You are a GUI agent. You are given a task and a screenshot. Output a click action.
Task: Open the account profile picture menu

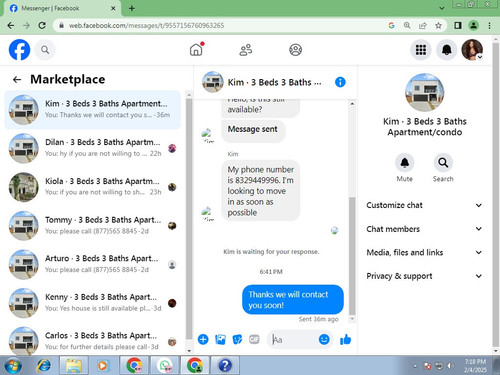click(x=472, y=50)
